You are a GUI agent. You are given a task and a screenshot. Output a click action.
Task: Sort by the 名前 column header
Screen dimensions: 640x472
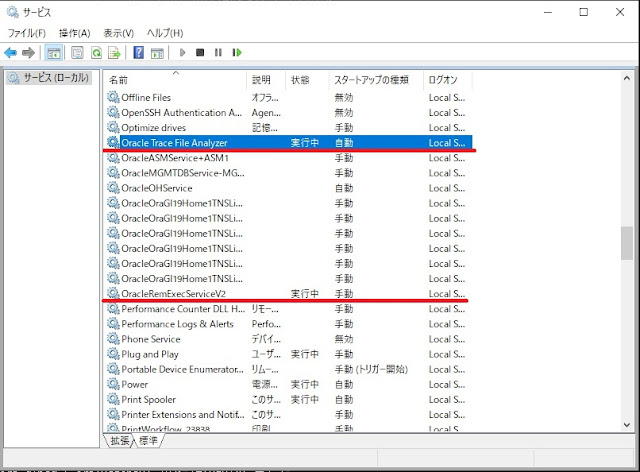[x=175, y=80]
